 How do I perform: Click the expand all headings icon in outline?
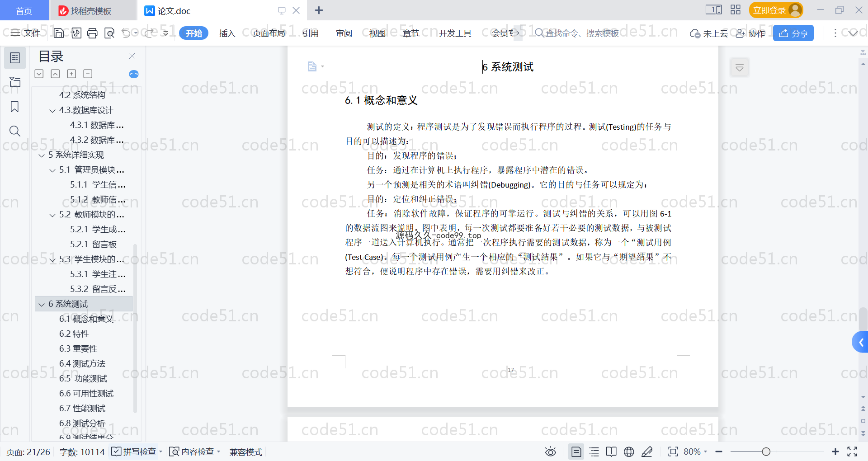[x=39, y=74]
